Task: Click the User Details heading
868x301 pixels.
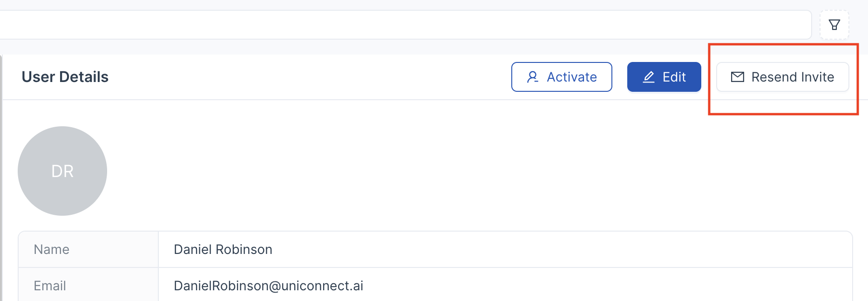Action: pyautogui.click(x=65, y=77)
